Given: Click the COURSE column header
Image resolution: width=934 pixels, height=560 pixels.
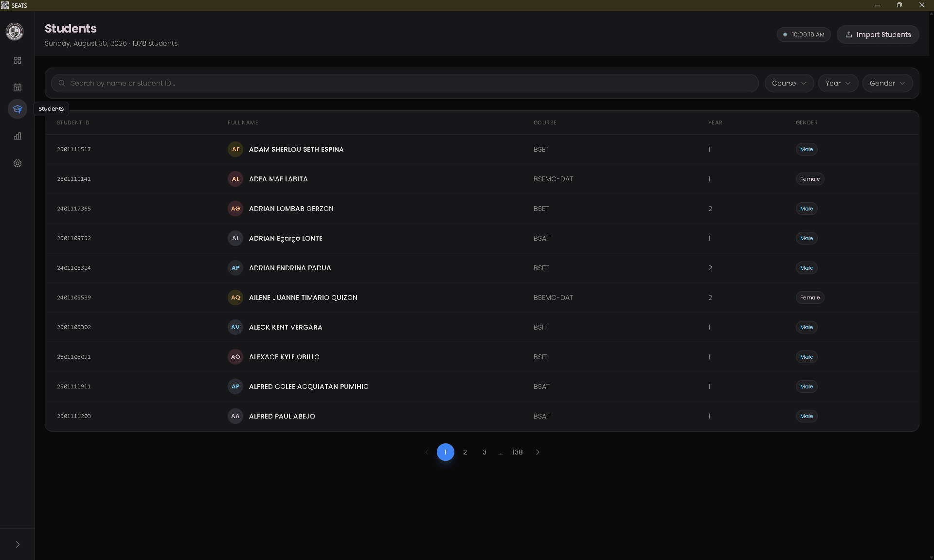Looking at the screenshot, I should [545, 122].
